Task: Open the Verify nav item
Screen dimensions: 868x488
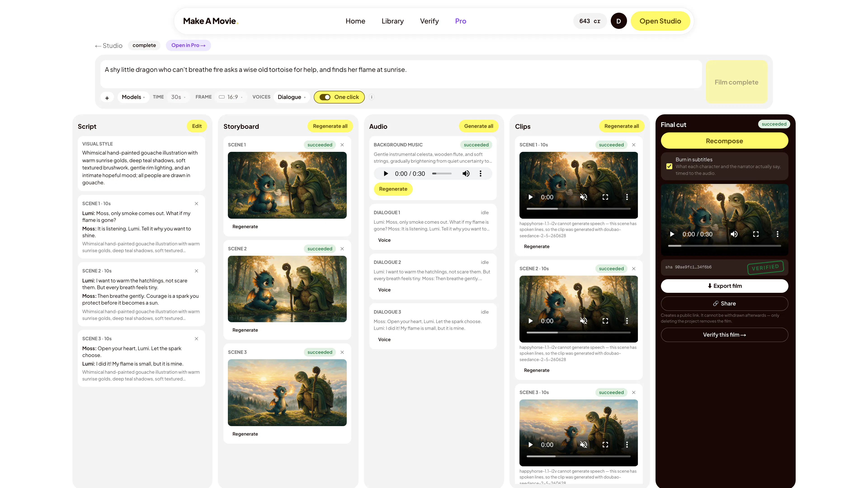Action: [429, 21]
